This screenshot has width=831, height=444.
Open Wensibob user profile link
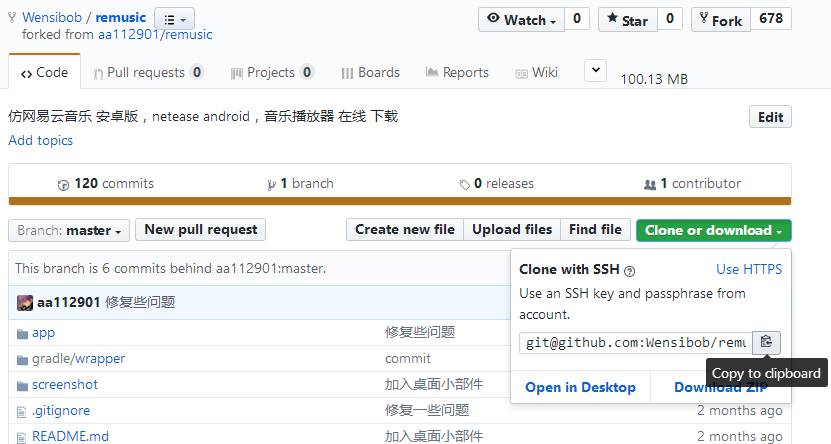pyautogui.click(x=52, y=17)
